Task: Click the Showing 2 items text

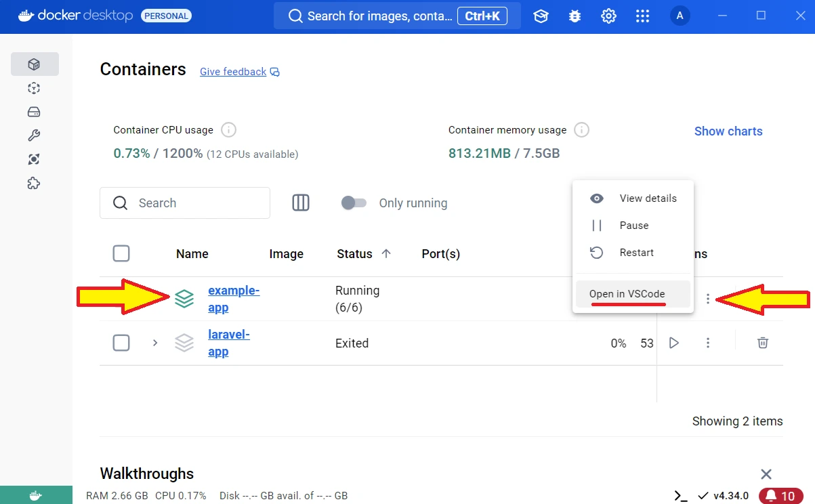Action: click(x=738, y=421)
